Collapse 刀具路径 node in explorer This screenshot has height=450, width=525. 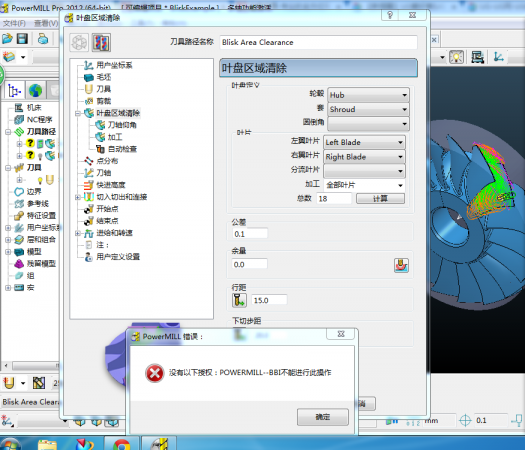8,132
